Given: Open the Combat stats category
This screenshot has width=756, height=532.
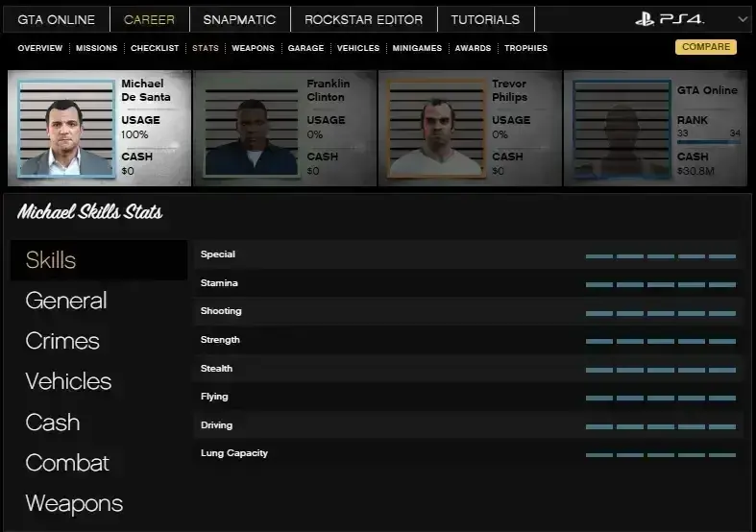Looking at the screenshot, I should 67,463.
